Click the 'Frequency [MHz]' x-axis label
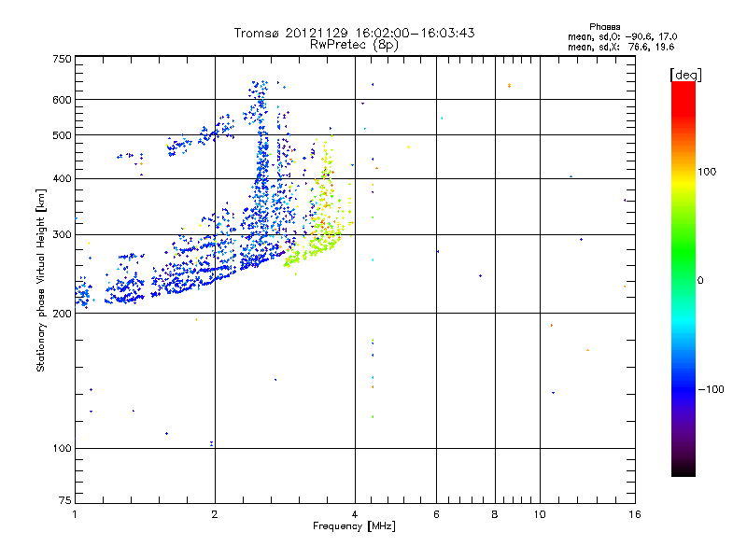 (354, 526)
